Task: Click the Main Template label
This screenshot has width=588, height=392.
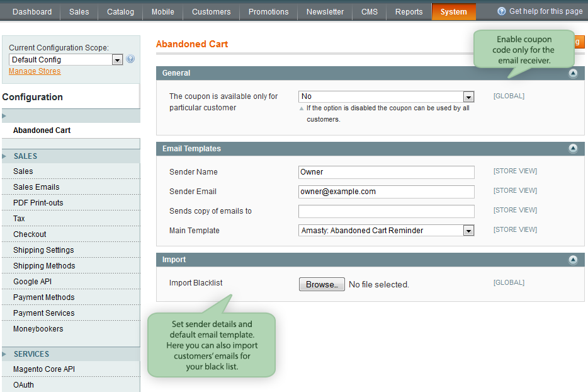Action: pos(195,231)
